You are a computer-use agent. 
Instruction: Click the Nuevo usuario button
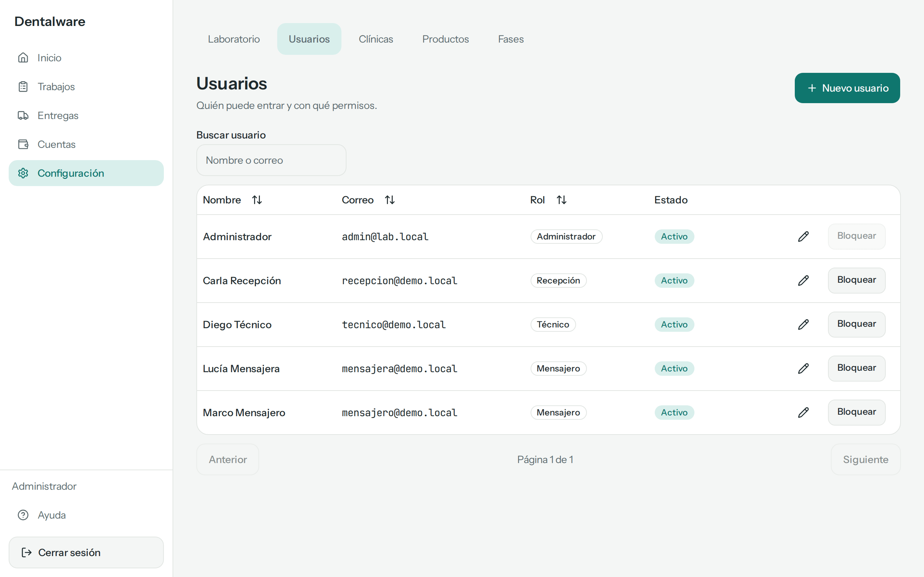[847, 88]
